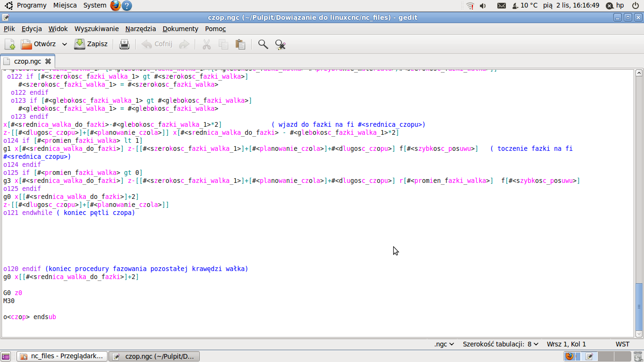Click the o121 endwhile line
Screen dimensions: 644x362
[x=69, y=213]
